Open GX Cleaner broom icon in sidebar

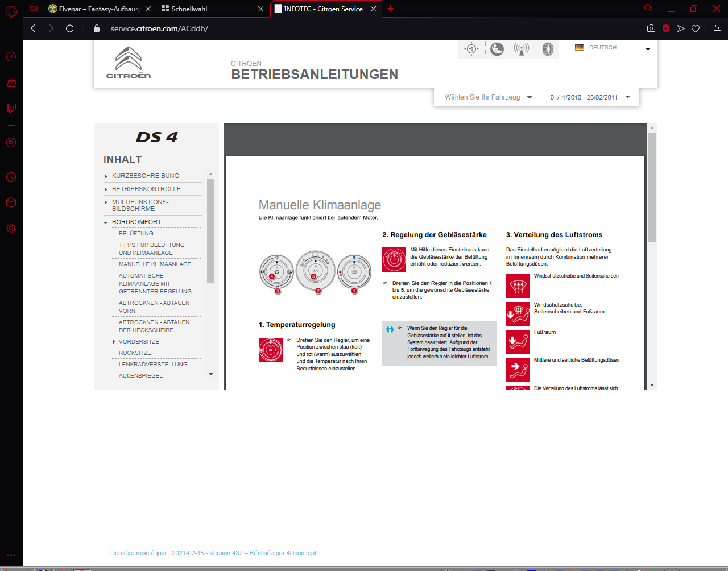click(x=11, y=82)
